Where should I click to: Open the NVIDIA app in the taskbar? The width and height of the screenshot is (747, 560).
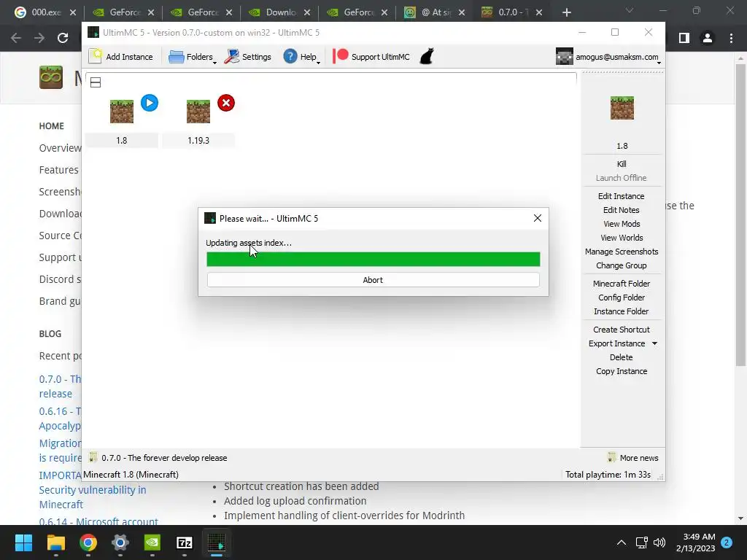tap(152, 542)
